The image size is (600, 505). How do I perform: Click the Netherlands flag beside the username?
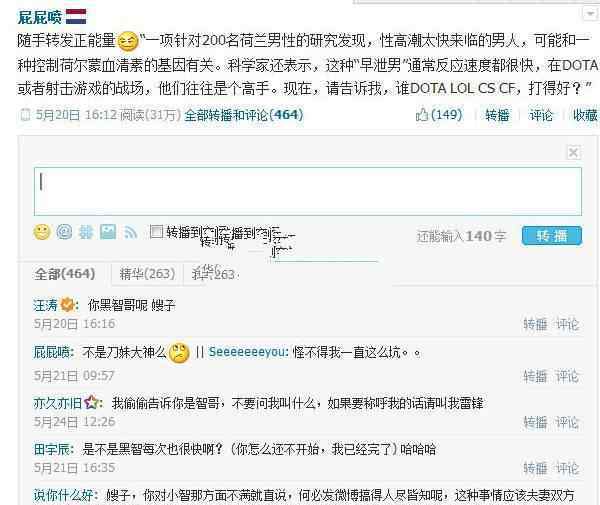(x=76, y=16)
